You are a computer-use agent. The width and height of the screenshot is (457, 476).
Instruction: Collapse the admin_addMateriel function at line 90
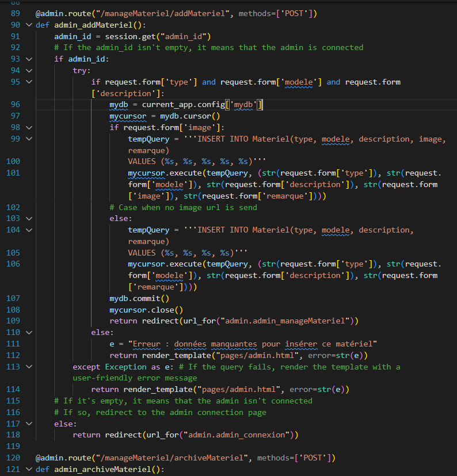point(29,25)
